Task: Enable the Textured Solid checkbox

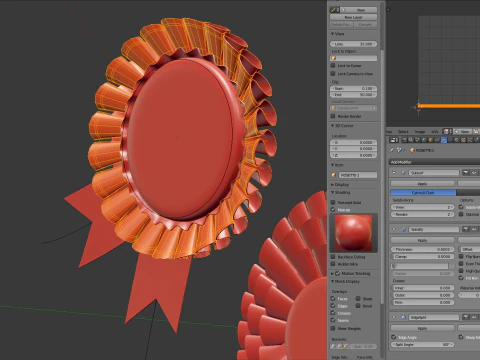Action: tap(333, 202)
